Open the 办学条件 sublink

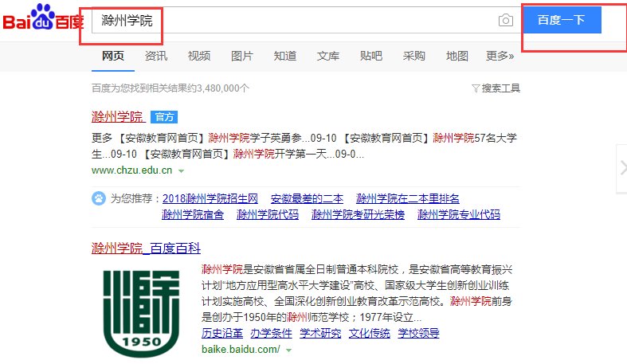[271, 333]
